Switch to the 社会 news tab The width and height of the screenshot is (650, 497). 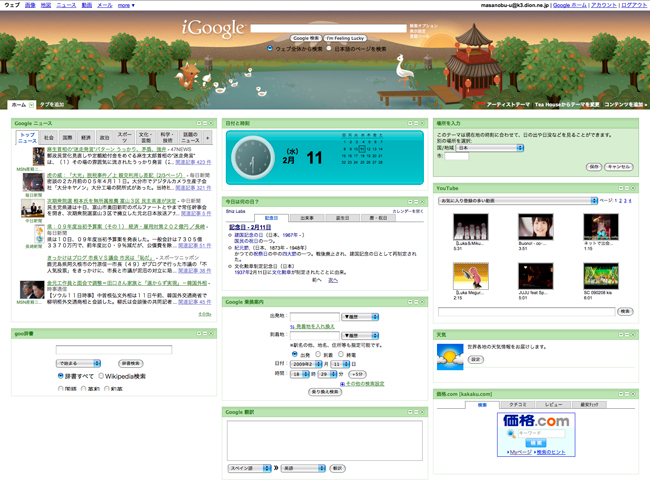[x=49, y=137]
